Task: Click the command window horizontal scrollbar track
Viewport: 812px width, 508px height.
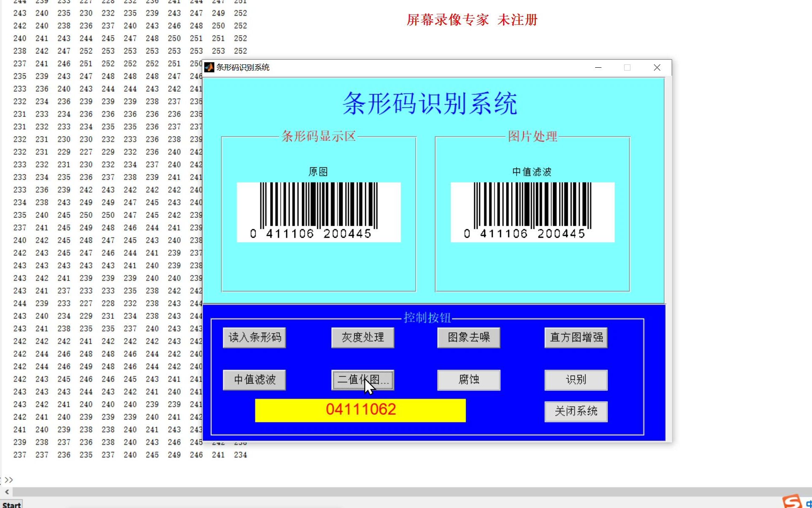Action: [x=412, y=491]
